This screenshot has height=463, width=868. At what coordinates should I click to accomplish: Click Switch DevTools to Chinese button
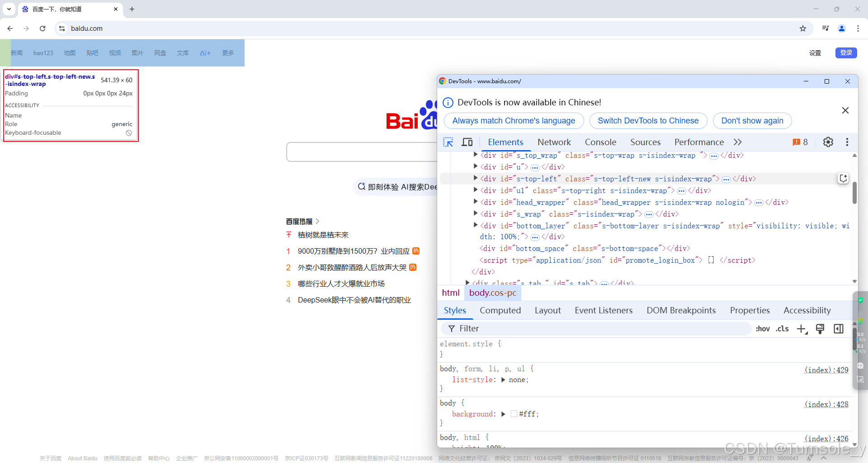pyautogui.click(x=648, y=121)
